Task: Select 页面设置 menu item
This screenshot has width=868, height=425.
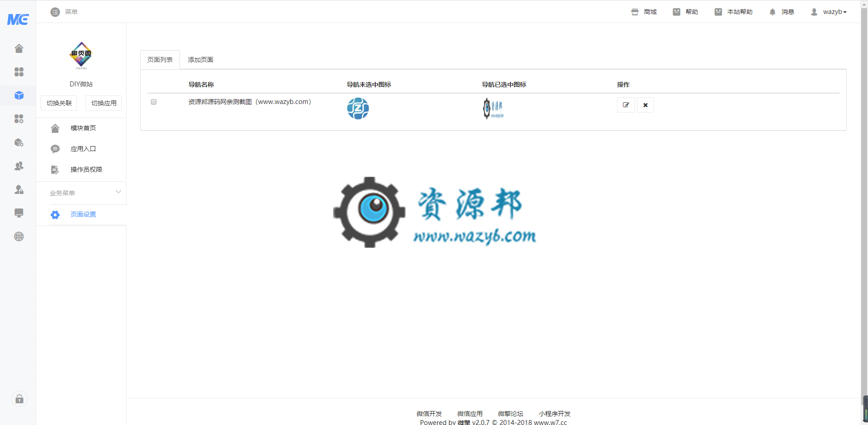Action: tap(81, 215)
